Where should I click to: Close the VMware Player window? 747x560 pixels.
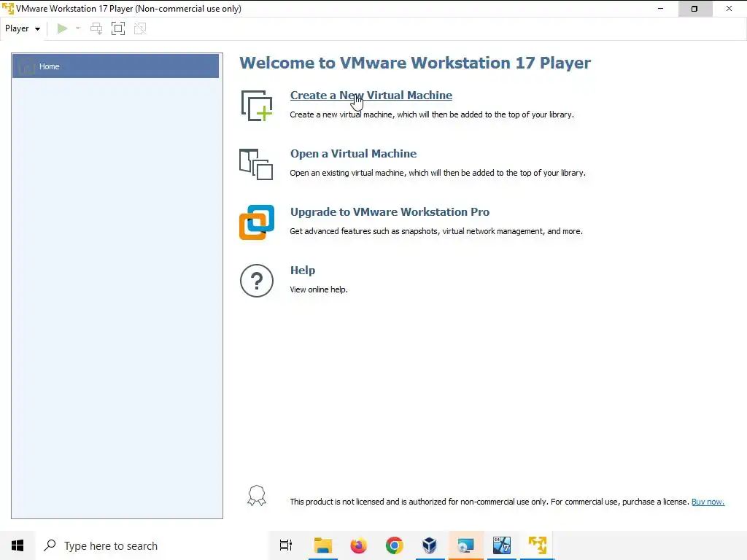point(729,9)
